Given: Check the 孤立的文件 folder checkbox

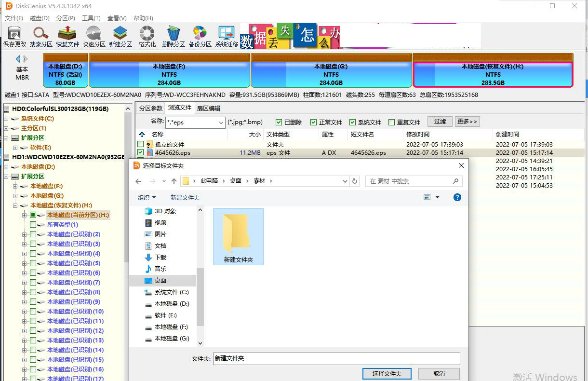Looking at the screenshot, I should click(x=141, y=144).
